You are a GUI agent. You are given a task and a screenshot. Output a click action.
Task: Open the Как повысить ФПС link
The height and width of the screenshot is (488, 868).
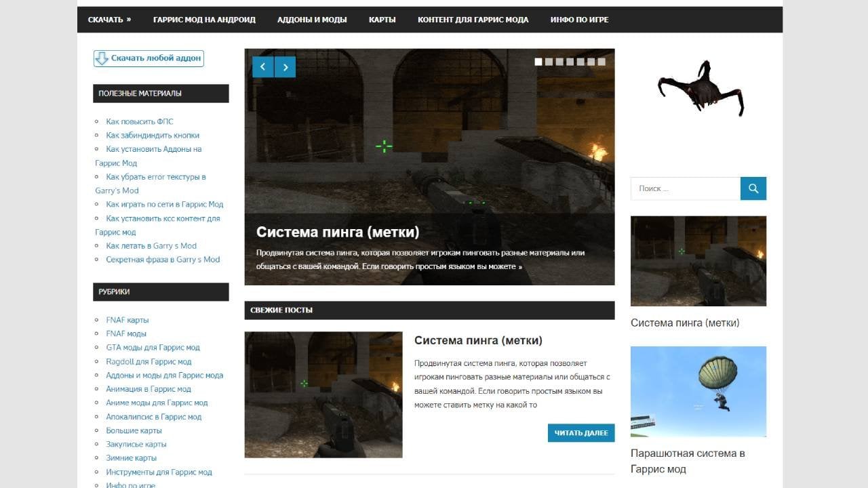click(x=140, y=121)
